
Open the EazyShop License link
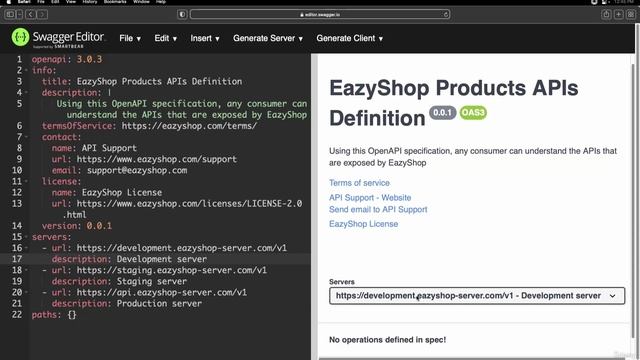[x=363, y=224]
